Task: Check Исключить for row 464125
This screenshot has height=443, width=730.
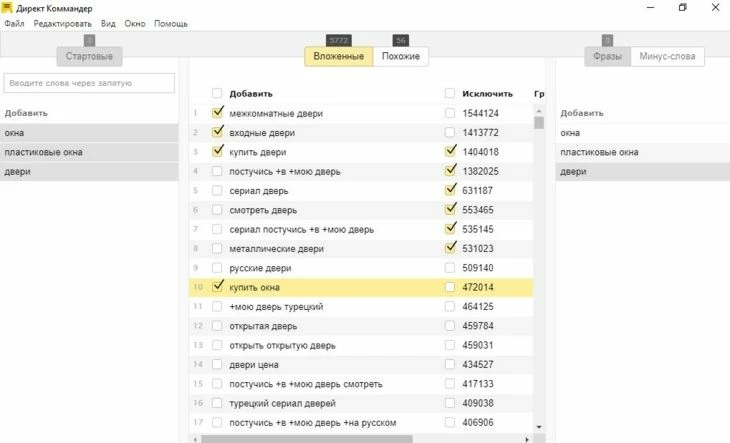Action: coord(450,306)
